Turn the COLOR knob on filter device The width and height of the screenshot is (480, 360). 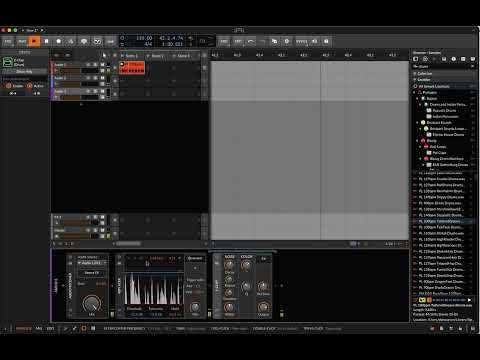point(246,266)
